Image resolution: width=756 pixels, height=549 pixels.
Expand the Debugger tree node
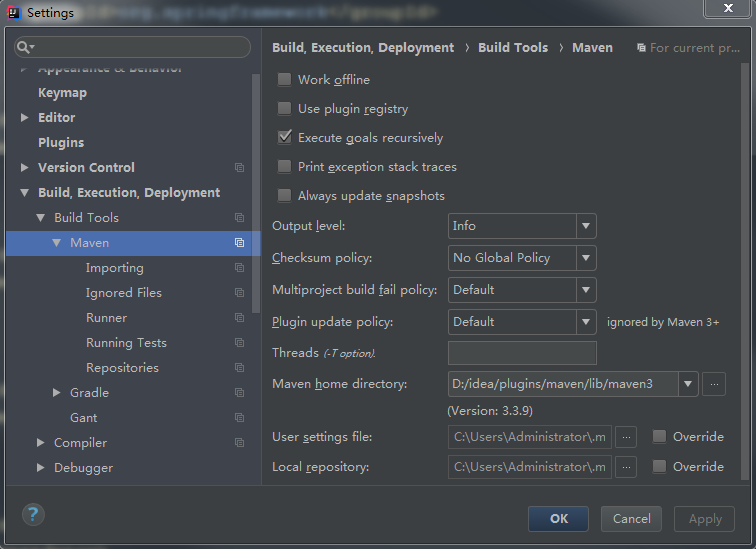(40, 468)
